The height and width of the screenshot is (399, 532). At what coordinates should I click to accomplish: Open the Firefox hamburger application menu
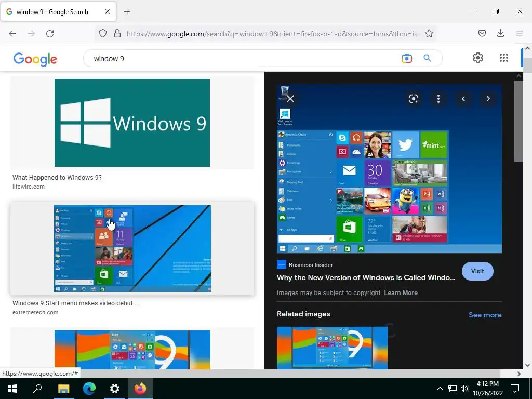(x=520, y=33)
